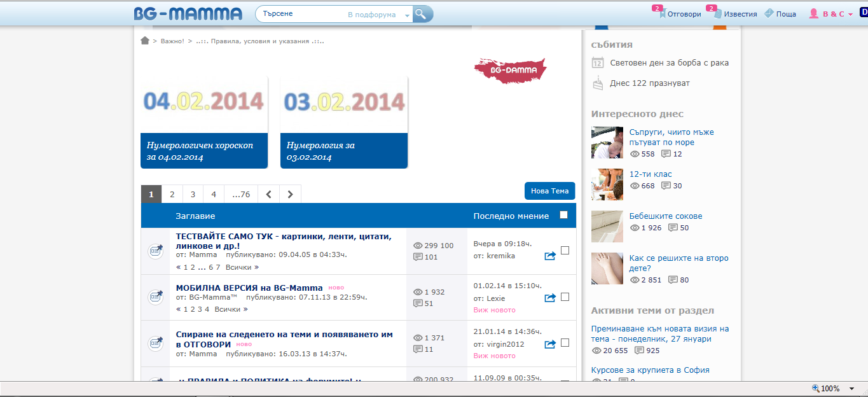Jump to page 76 in pagination
Viewport: 868px width, 397px height.
(241, 194)
